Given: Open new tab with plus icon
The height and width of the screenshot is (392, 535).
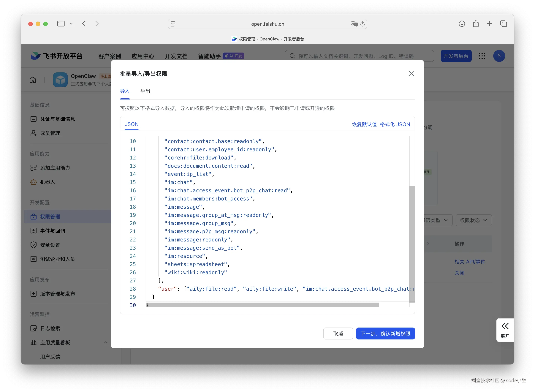Looking at the screenshot, I should [489, 24].
